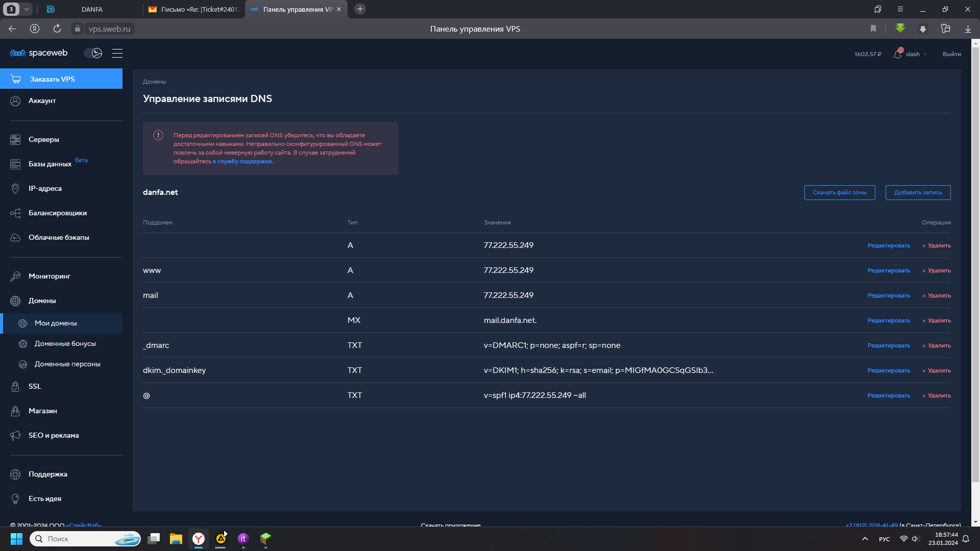Screen dimensions: 980x551
Task: Click the Есть идея lightbulb icon
Action: coord(15,499)
